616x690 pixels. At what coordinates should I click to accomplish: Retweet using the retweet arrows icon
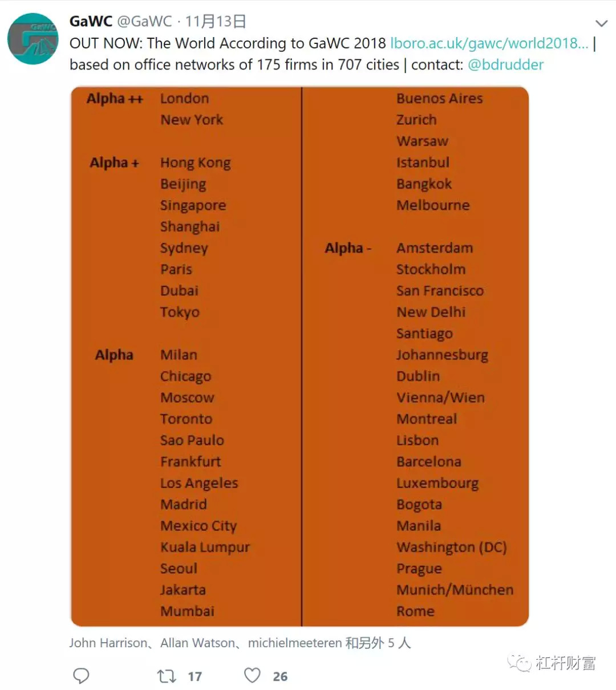point(167,676)
